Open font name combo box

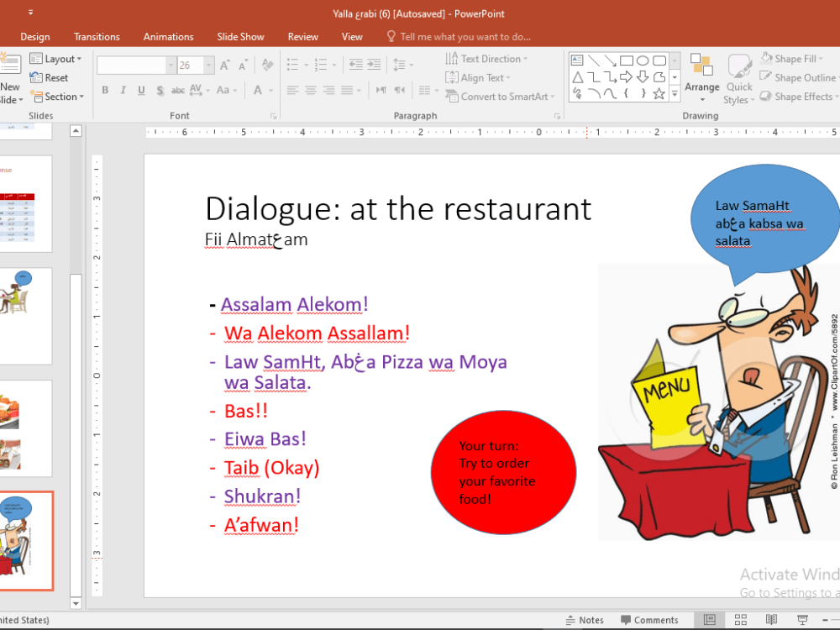click(136, 66)
